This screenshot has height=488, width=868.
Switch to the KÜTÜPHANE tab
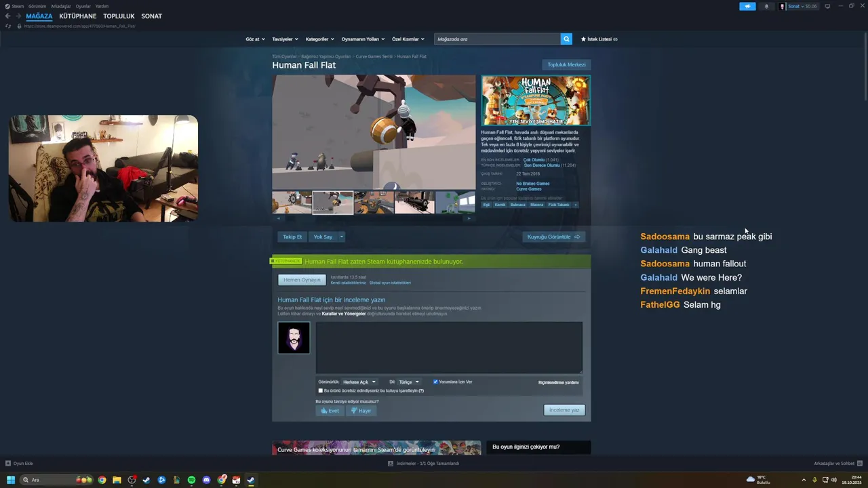tap(78, 16)
